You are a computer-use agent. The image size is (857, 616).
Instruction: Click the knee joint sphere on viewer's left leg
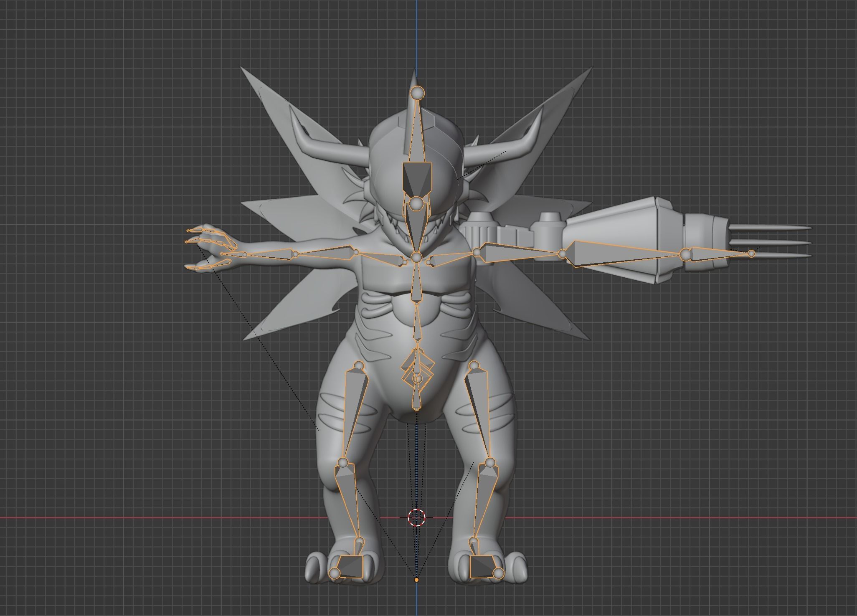pos(343,462)
